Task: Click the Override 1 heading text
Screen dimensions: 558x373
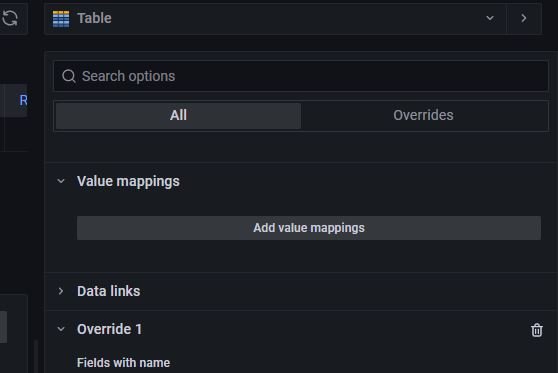Action: pos(110,329)
